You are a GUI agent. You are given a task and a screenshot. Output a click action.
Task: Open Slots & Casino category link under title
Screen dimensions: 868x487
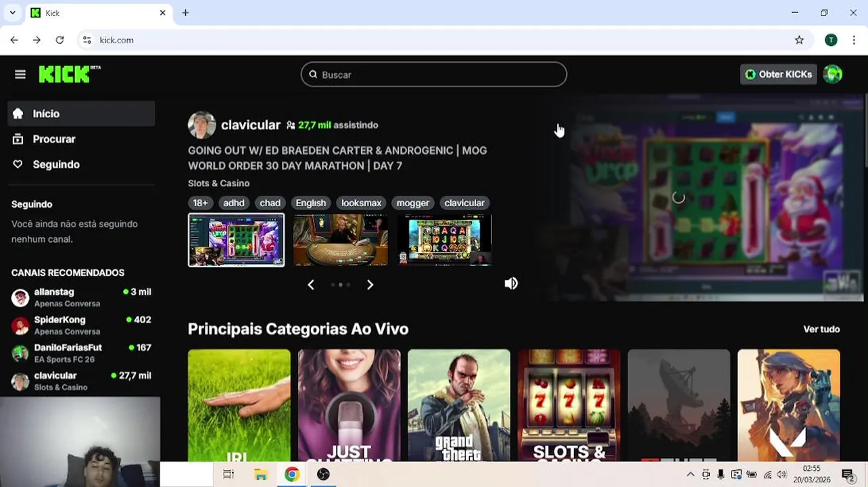(218, 183)
